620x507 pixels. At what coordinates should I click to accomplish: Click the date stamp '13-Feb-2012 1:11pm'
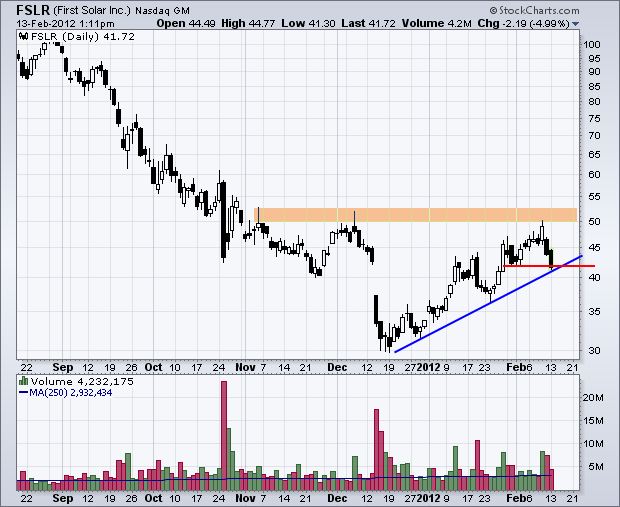coord(65,24)
